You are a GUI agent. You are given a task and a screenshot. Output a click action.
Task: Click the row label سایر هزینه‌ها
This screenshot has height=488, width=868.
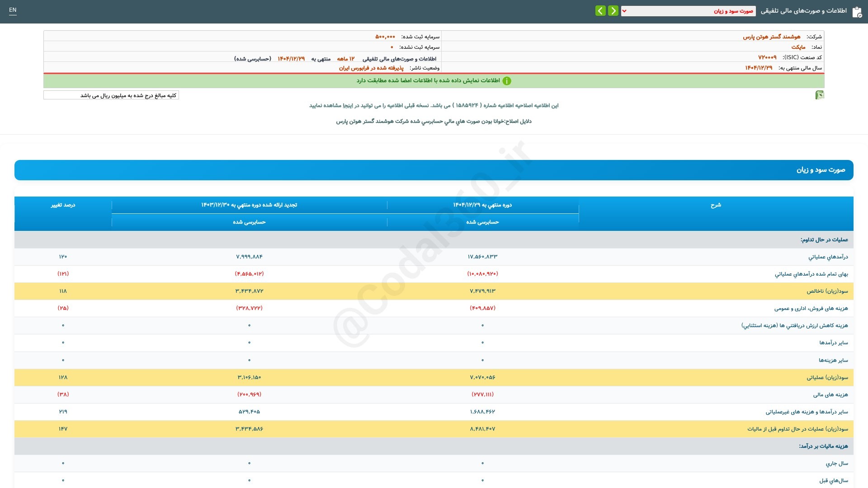pos(833,361)
